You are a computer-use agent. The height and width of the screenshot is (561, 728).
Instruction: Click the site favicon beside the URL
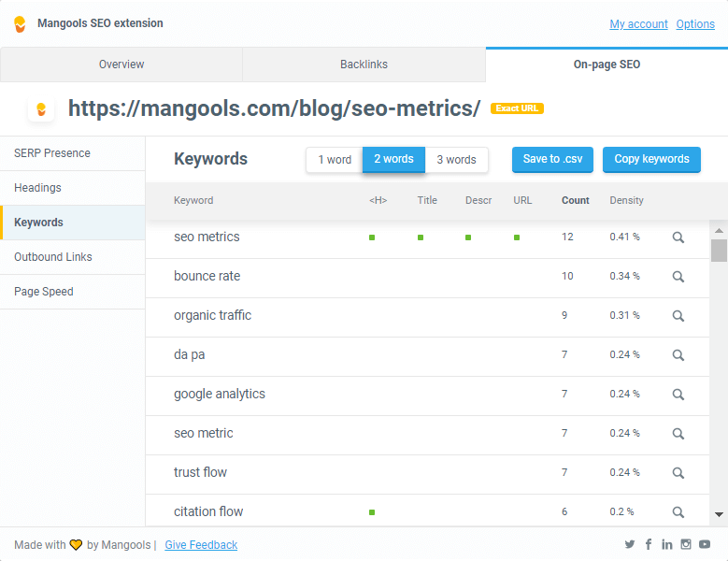pyautogui.click(x=41, y=109)
